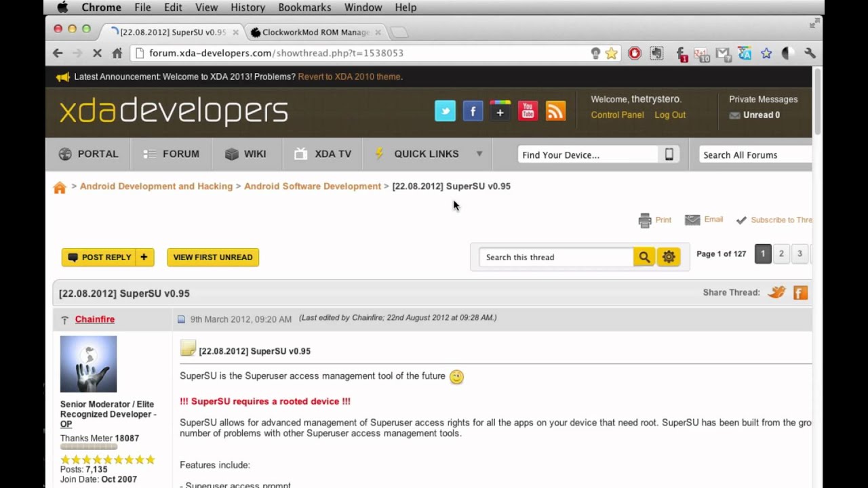The height and width of the screenshot is (488, 868).
Task: Click Unread 0 private messages
Action: [x=754, y=115]
